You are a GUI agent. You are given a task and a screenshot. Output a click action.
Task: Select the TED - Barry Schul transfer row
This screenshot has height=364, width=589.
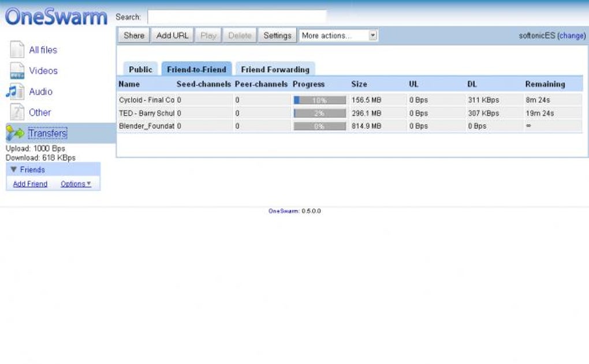[x=350, y=113]
